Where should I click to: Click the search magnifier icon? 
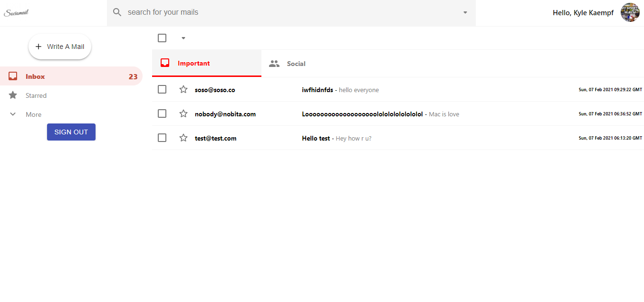[117, 12]
